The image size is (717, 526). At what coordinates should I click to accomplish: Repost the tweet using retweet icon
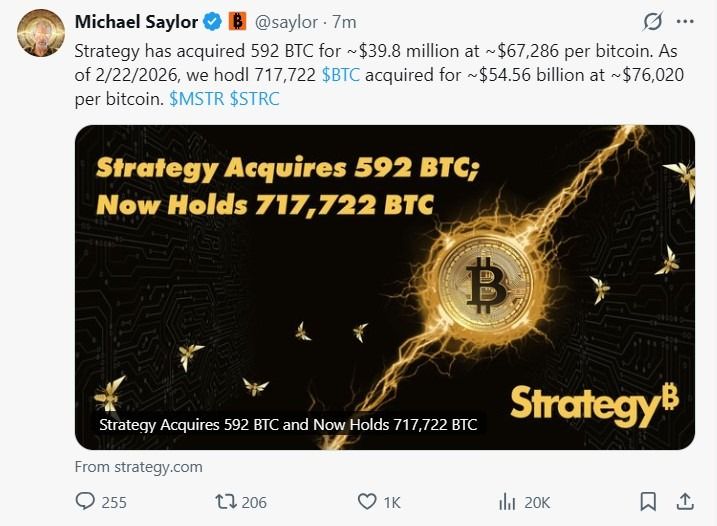226,501
